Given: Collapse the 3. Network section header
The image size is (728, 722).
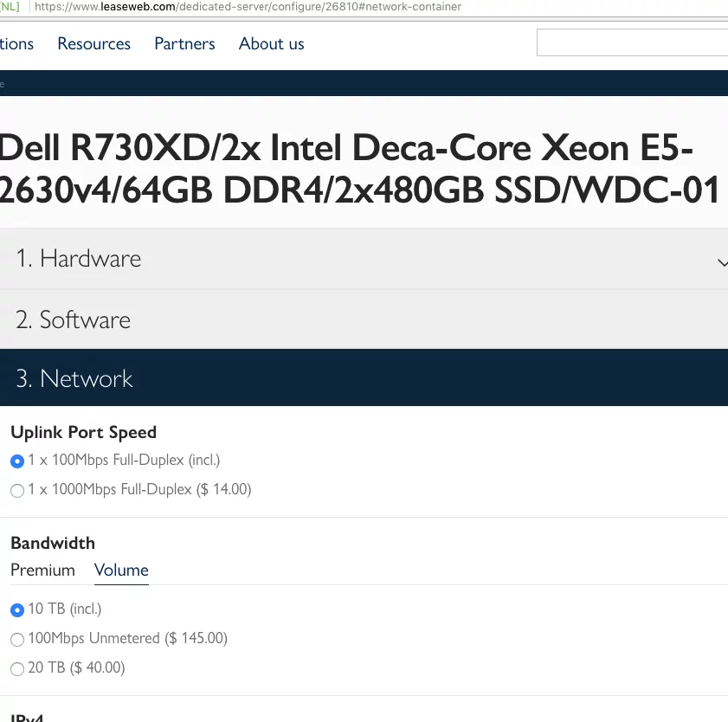Looking at the screenshot, I should pos(74,378).
